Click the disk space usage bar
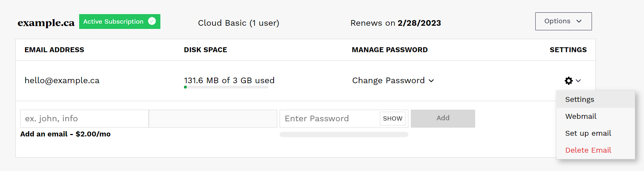644x171 pixels. point(226,87)
